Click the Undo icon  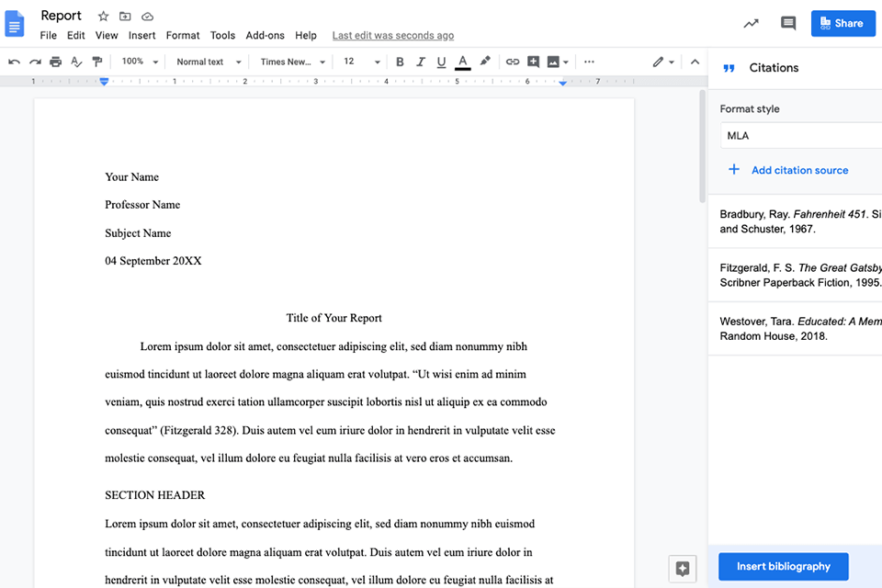click(14, 62)
